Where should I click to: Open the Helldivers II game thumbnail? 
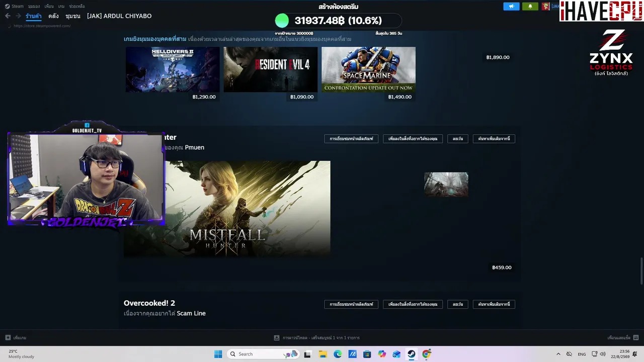coord(173,69)
